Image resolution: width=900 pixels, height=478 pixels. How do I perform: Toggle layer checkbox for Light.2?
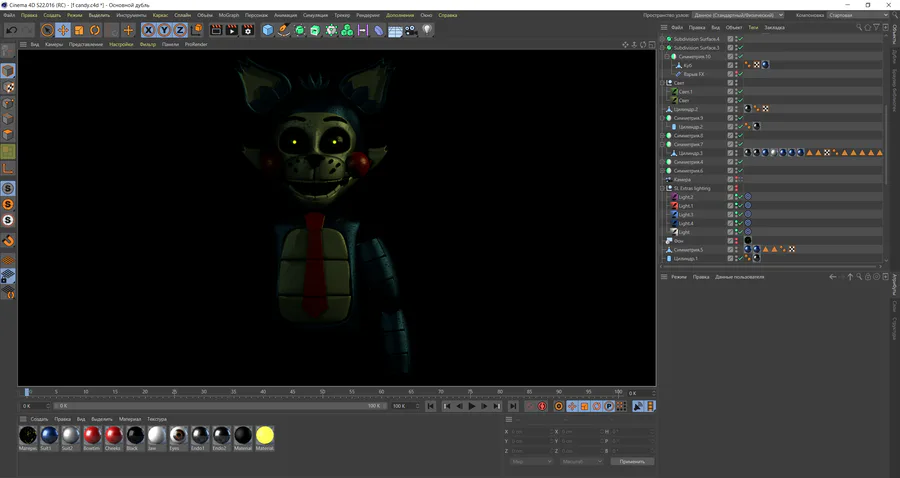click(730, 197)
